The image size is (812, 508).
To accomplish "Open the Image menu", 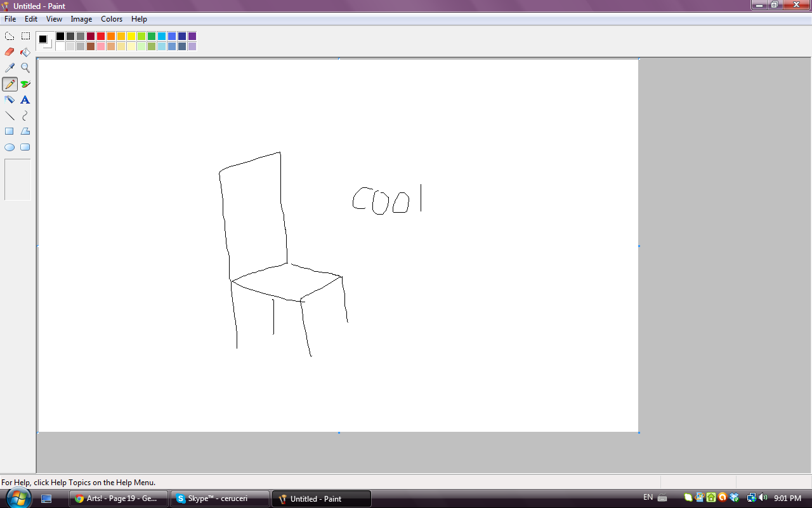I will 81,19.
